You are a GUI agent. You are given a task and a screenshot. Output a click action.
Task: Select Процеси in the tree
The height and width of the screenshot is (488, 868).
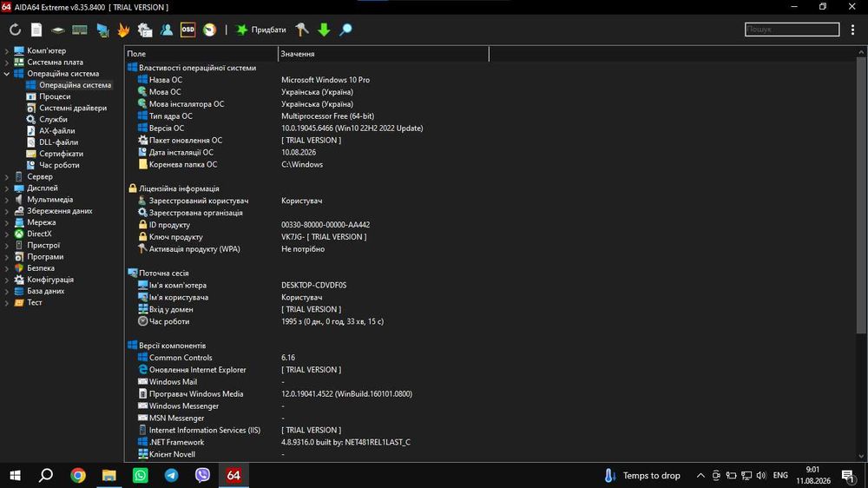pyautogui.click(x=54, y=96)
